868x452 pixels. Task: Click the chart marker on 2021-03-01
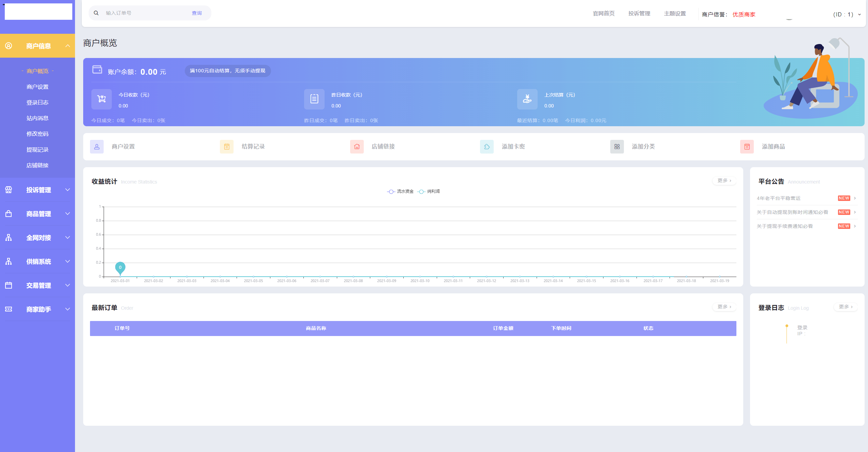(120, 268)
